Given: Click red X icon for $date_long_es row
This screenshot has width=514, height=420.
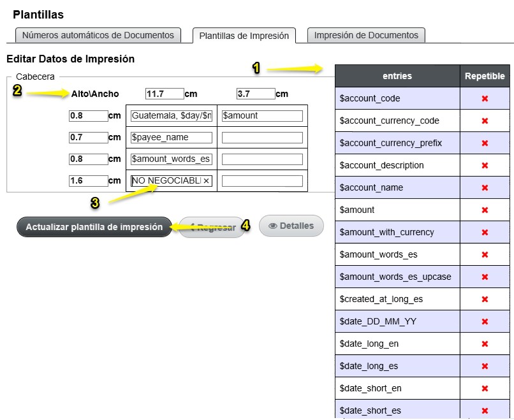Looking at the screenshot, I should tap(485, 366).
